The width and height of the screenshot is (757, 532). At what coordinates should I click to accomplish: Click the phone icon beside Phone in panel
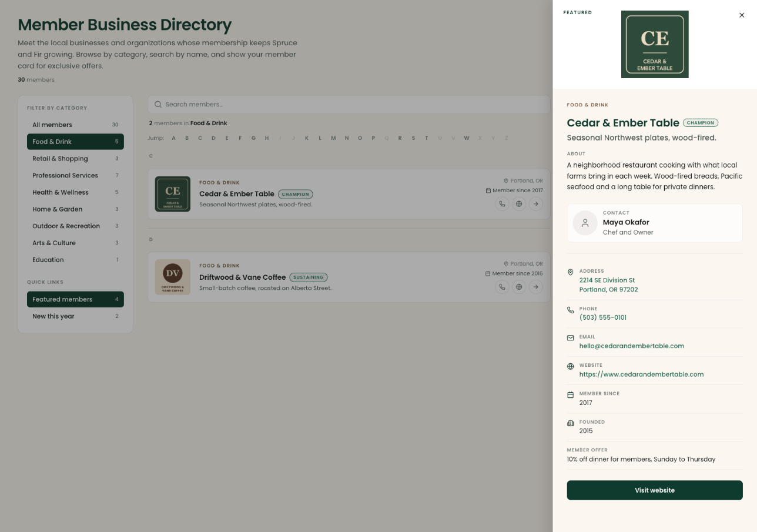pyautogui.click(x=570, y=310)
